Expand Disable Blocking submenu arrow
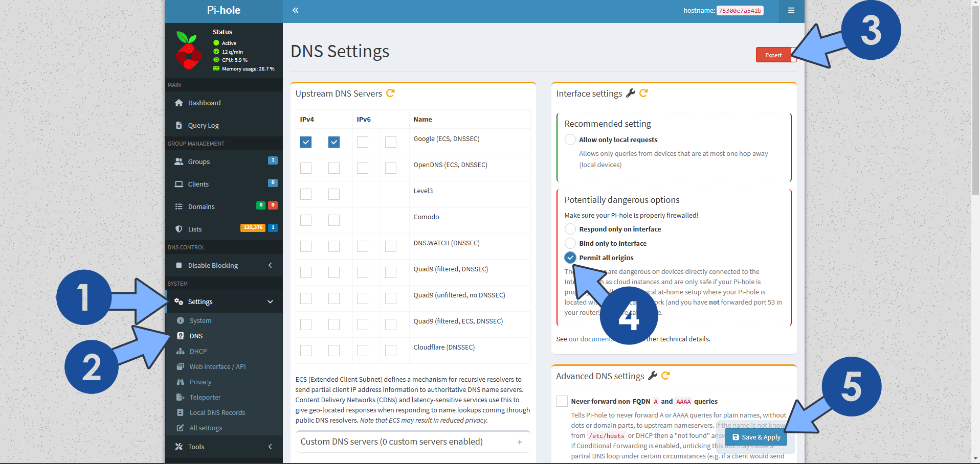Image resolution: width=980 pixels, height=464 pixels. [x=270, y=265]
